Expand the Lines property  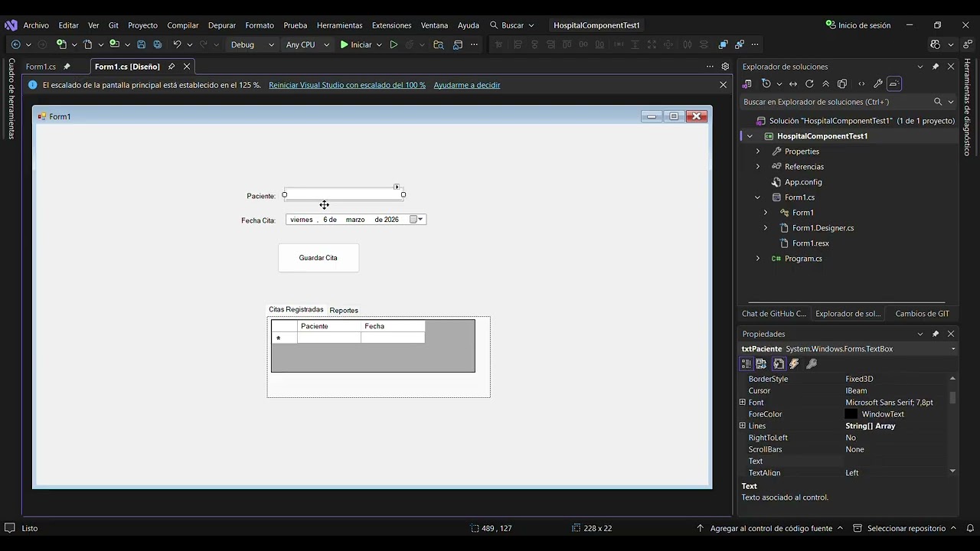pos(742,425)
